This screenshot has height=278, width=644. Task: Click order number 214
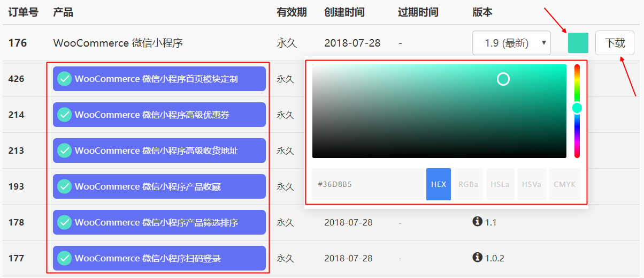16,115
